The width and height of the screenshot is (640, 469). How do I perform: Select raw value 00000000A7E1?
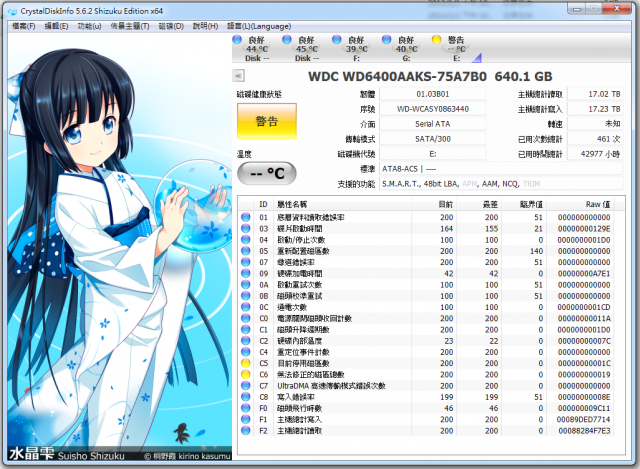click(x=584, y=273)
